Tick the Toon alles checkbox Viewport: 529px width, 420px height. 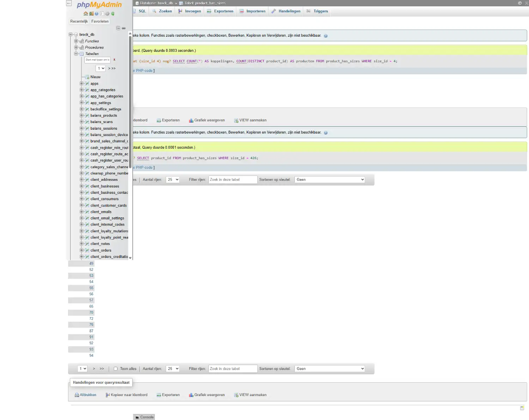115,369
